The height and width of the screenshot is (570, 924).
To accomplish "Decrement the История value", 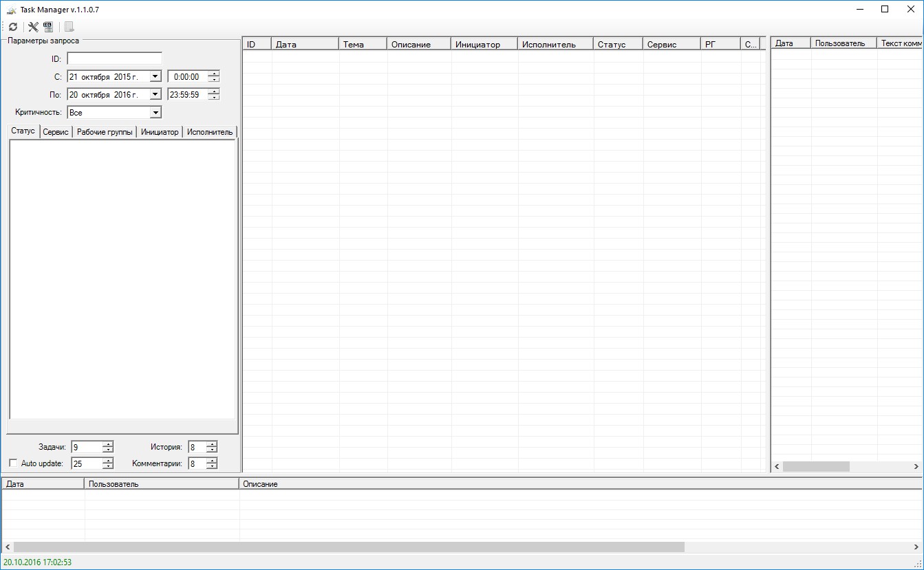I will pos(211,450).
